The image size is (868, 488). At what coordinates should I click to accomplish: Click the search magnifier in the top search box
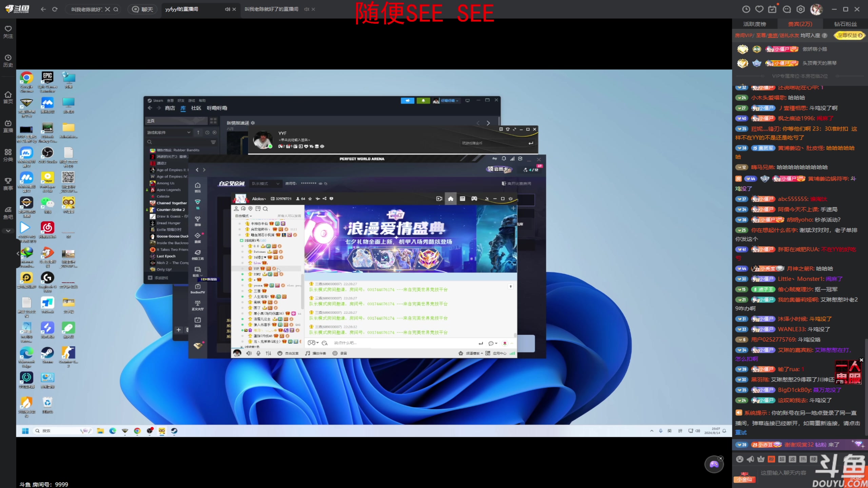(116, 9)
